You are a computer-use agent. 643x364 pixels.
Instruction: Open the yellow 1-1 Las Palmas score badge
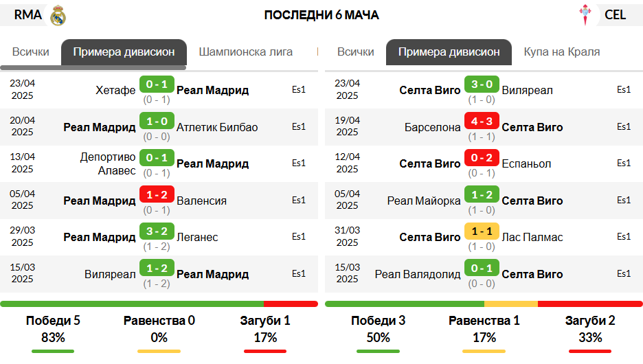click(482, 231)
